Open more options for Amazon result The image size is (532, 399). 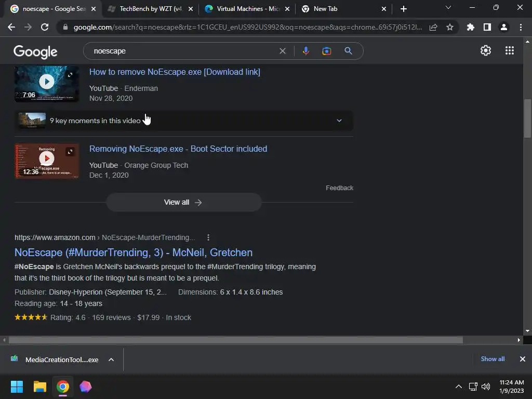pos(208,237)
